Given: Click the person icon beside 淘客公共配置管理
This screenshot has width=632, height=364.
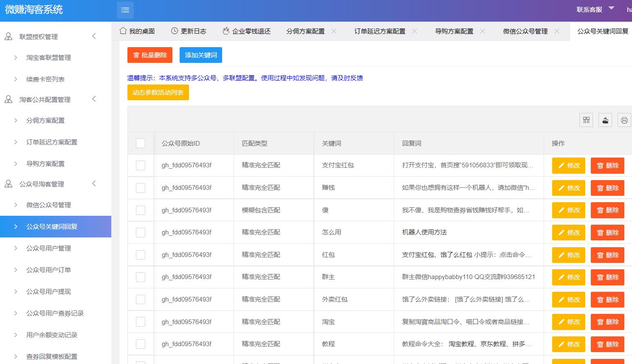Looking at the screenshot, I should (8, 99).
